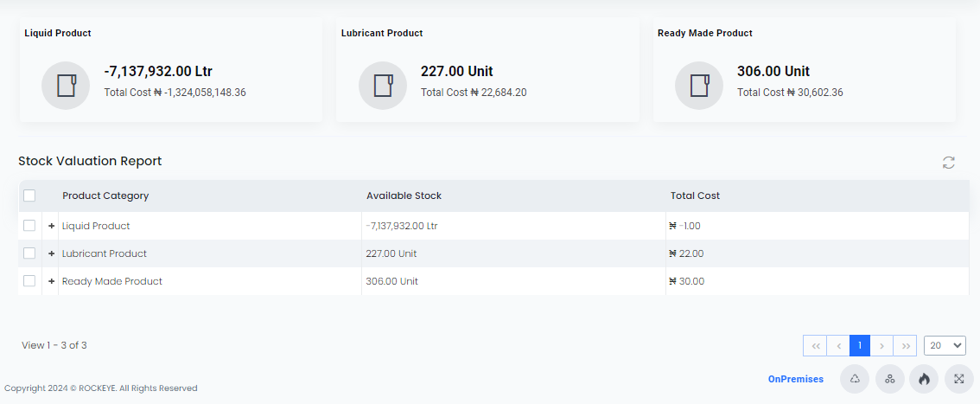Viewport: 980px width, 404px height.
Task: Click the Lubricant Product card title
Action: pyautogui.click(x=382, y=33)
